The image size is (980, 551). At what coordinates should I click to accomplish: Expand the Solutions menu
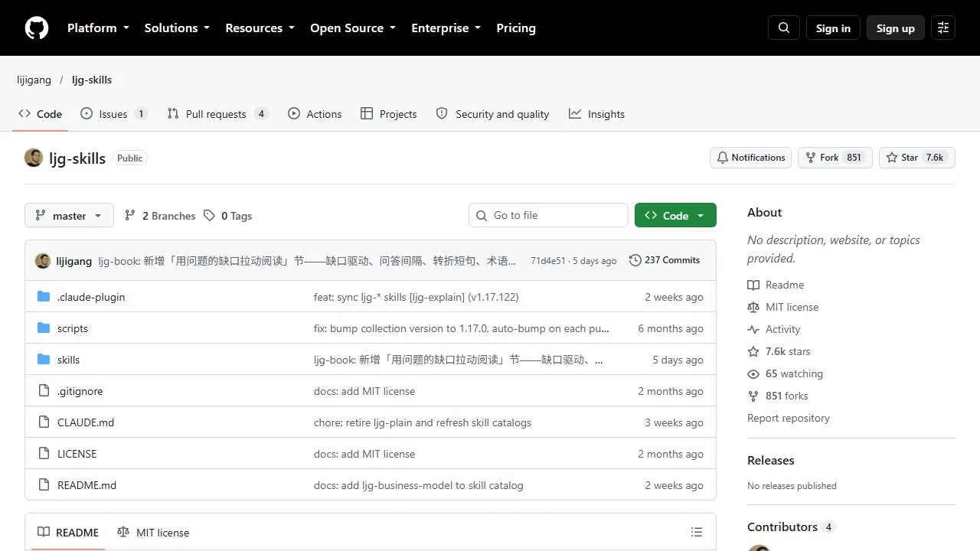click(177, 28)
